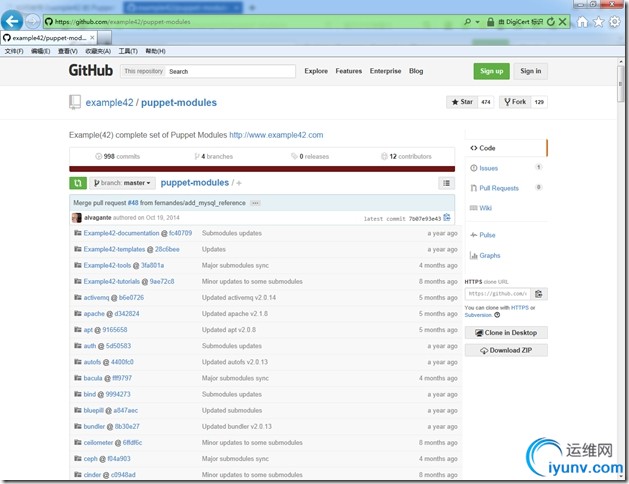Click the browser forward arrow button
The image size is (629, 484).
[32, 21]
